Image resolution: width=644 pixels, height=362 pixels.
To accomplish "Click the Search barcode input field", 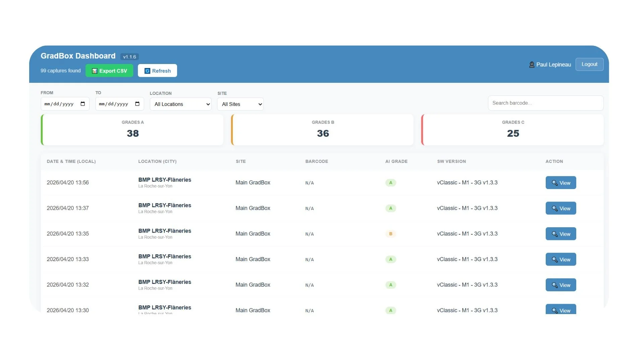I will 545,103.
